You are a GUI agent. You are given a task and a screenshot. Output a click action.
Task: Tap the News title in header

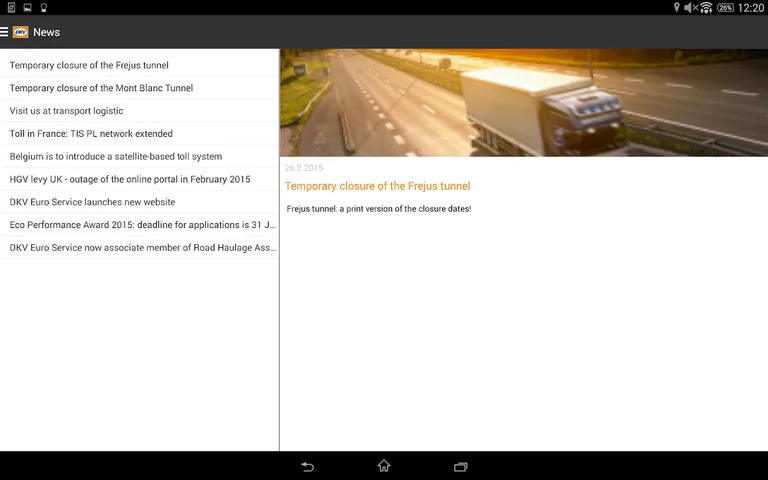[47, 32]
